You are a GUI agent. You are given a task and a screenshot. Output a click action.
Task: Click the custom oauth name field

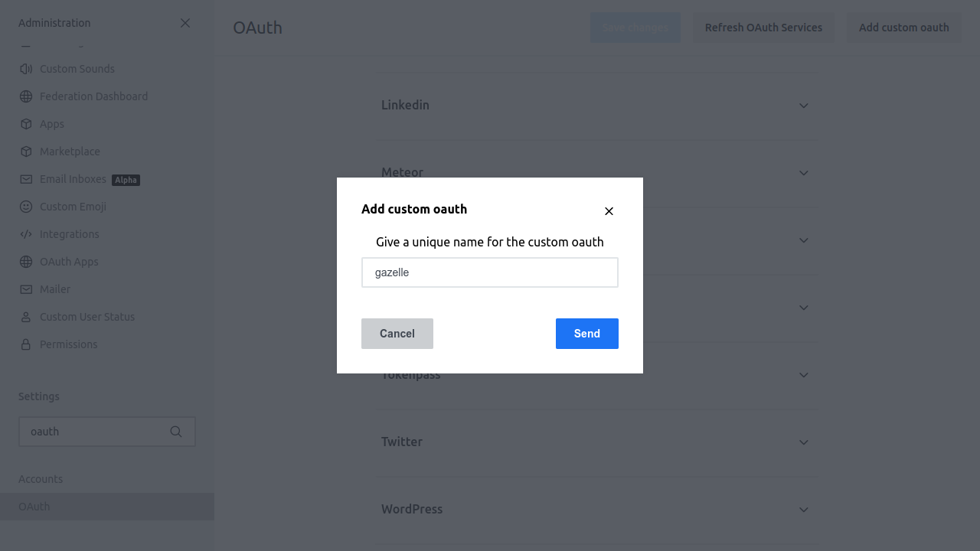(490, 272)
